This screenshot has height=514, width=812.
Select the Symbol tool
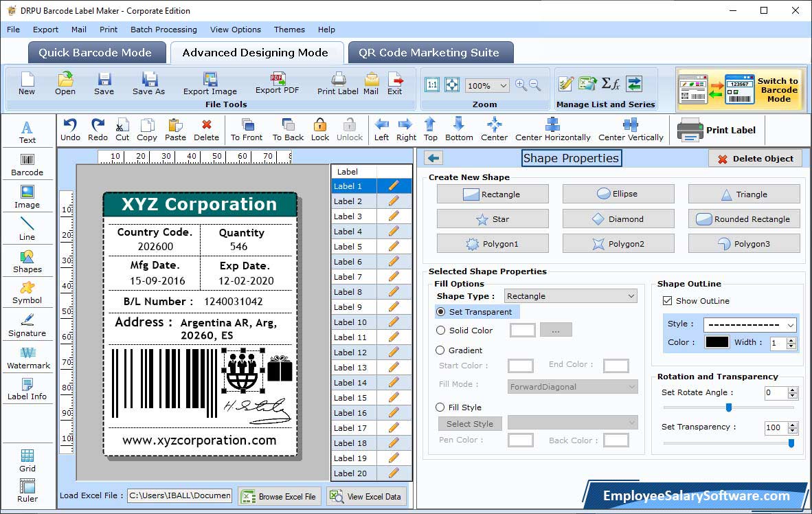coord(27,293)
